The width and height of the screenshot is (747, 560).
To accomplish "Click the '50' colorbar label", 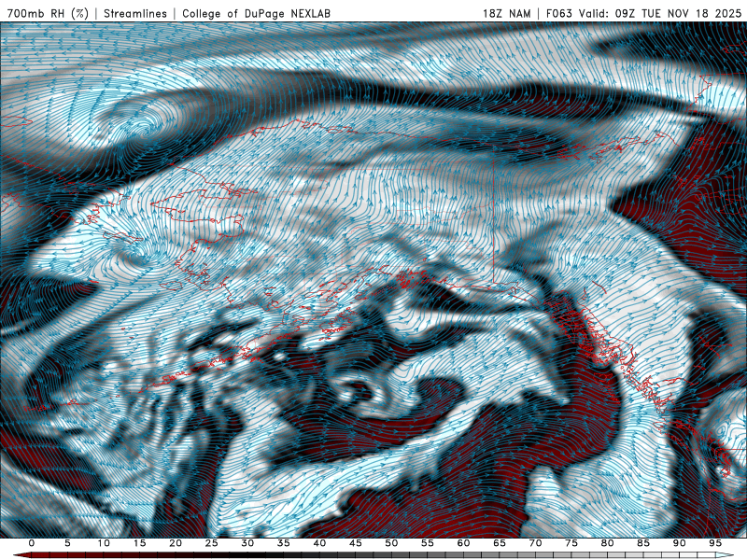I will 391,543.
